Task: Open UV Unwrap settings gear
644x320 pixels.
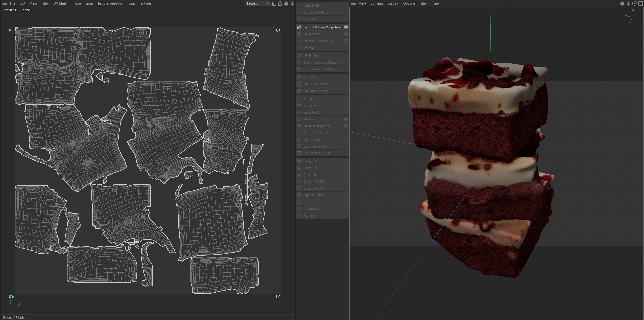Action: pyautogui.click(x=346, y=34)
